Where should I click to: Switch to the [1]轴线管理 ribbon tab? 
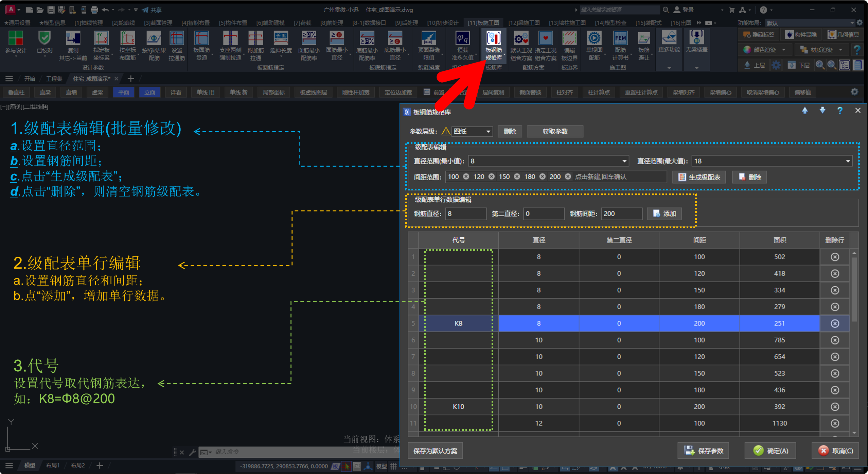click(x=89, y=23)
